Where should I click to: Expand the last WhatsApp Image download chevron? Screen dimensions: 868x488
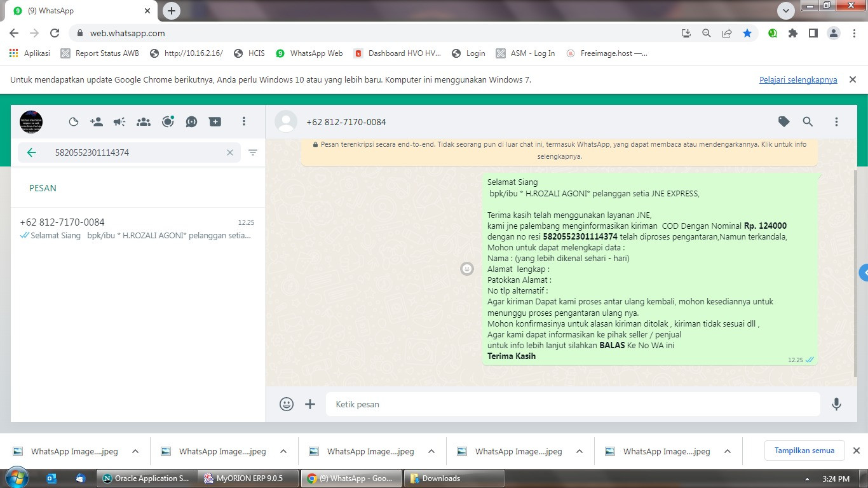pyautogui.click(x=728, y=451)
